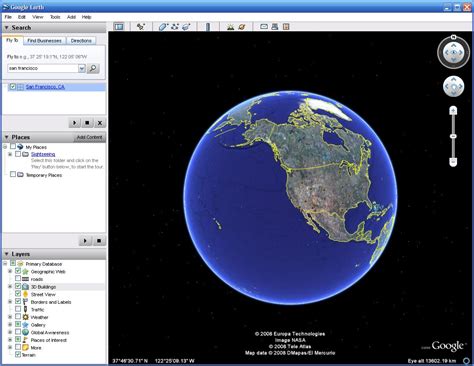Collapse the Layers panel
This screenshot has height=366, width=474.
tap(6, 254)
